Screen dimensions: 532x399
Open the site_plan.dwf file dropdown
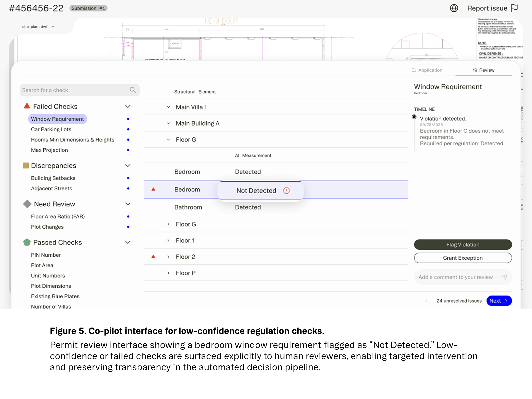[x=38, y=26]
